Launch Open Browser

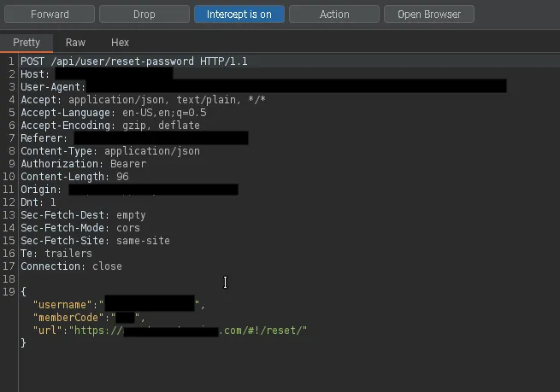(429, 15)
